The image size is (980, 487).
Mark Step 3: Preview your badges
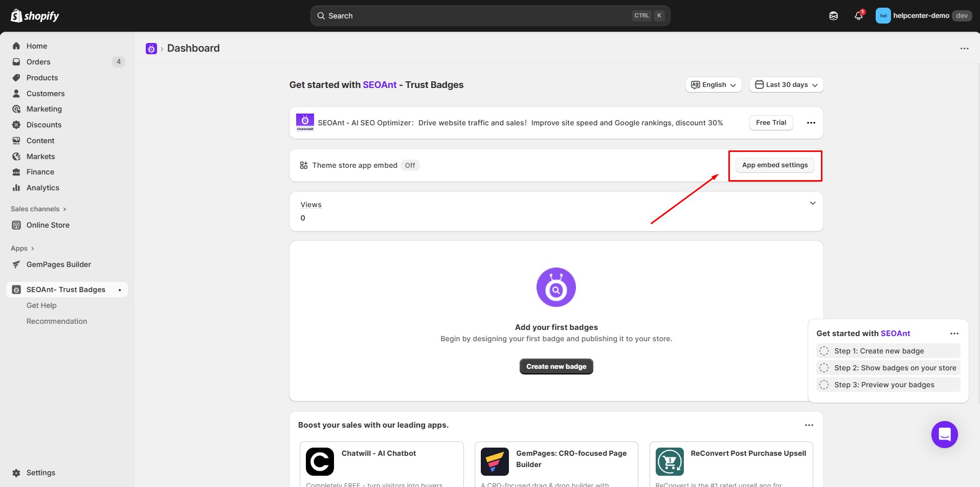pyautogui.click(x=824, y=385)
